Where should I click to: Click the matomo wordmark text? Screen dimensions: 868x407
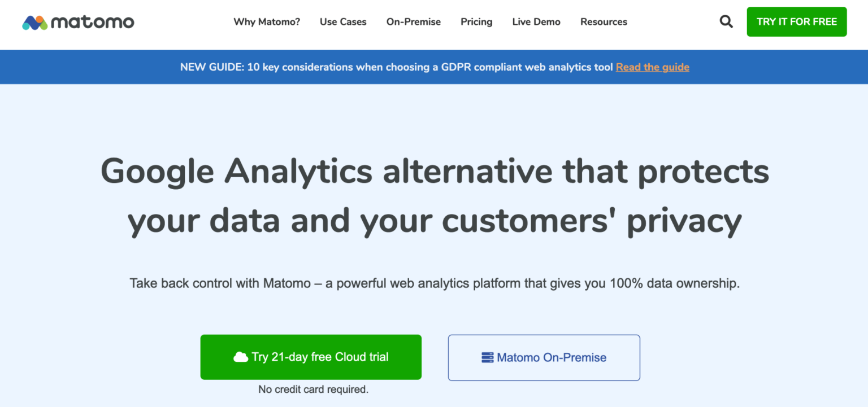[92, 22]
